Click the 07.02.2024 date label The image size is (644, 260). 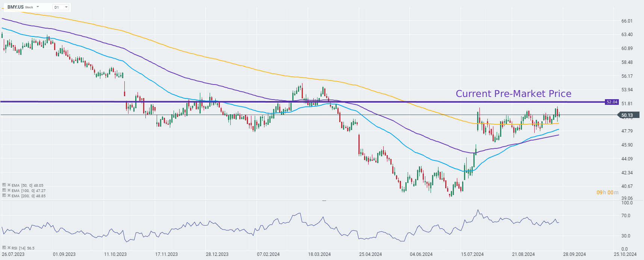[268, 254]
